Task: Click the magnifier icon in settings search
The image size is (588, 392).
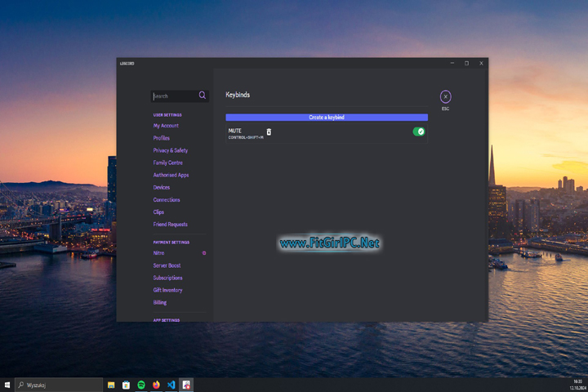Action: (203, 96)
